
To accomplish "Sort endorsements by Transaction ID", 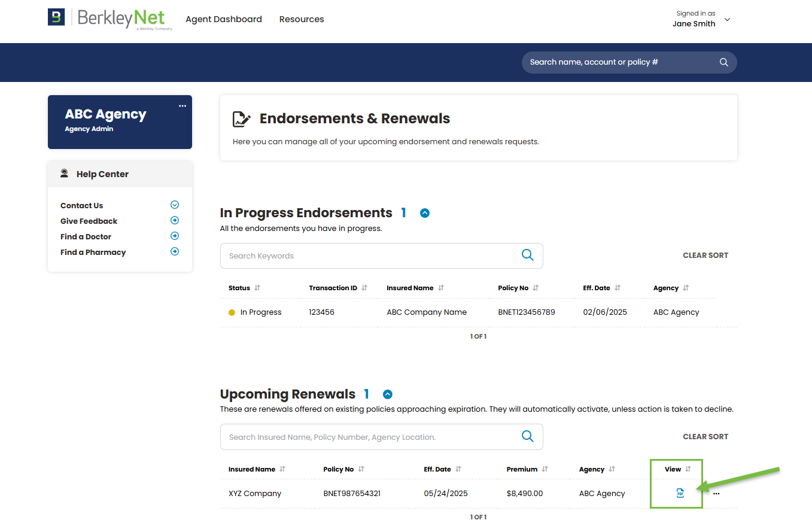I will pos(364,288).
